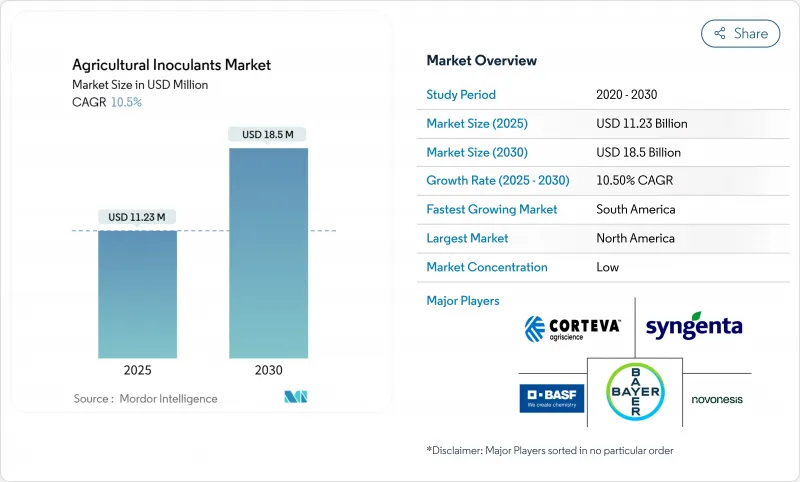This screenshot has width=800, height=482.
Task: Click the Market Overview heading
Action: click(x=481, y=60)
